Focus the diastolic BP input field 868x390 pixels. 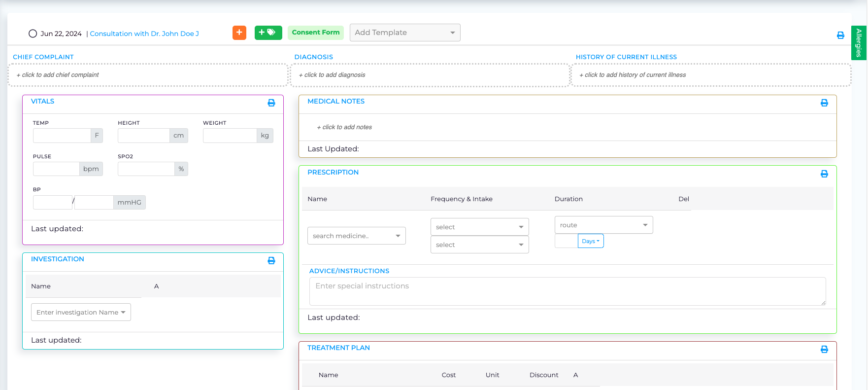pos(94,202)
